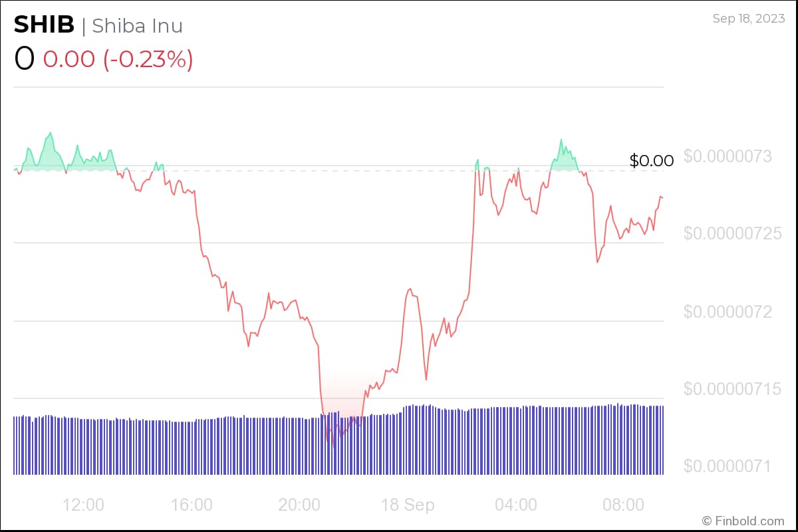Open the Finbold.com watermark link
The width and height of the screenshot is (798, 532).
749,521
